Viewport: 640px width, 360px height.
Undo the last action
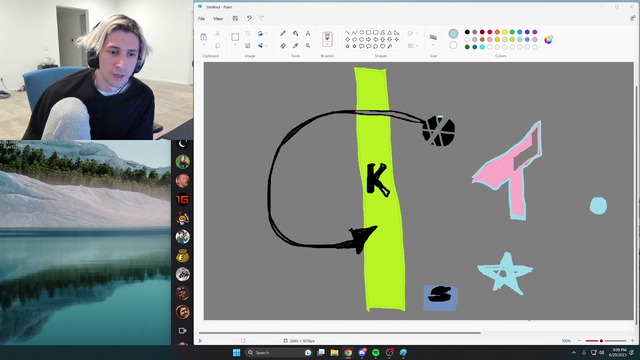pos(249,18)
